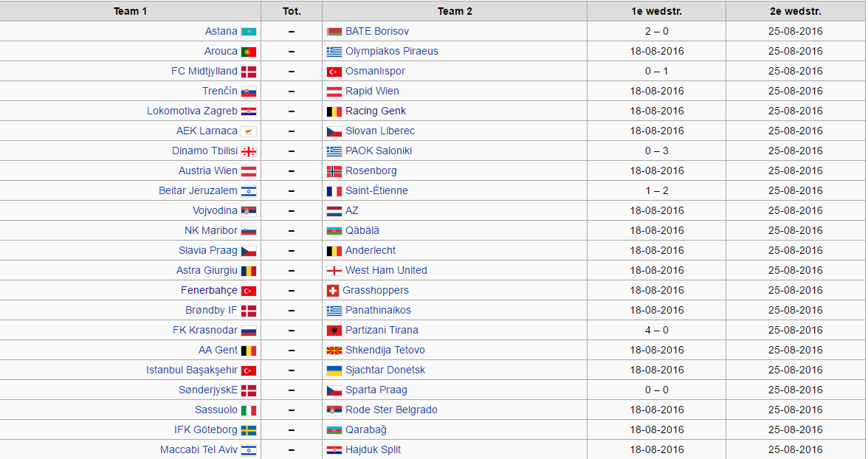The width and height of the screenshot is (868, 459).
Task: Click the Croatian flag next to Lokomotiva Zagreb
Action: click(249, 112)
